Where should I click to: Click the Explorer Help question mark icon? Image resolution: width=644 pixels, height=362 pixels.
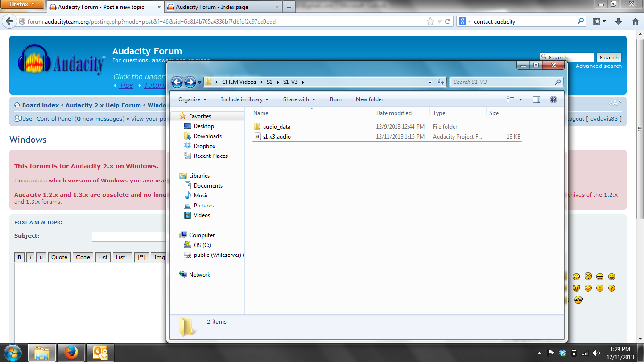pyautogui.click(x=553, y=99)
